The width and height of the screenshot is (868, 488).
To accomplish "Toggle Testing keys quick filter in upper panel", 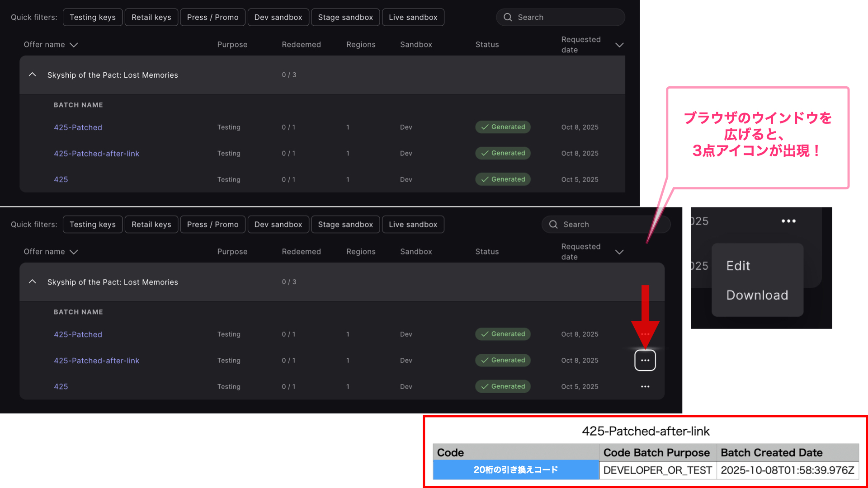I will (x=93, y=17).
